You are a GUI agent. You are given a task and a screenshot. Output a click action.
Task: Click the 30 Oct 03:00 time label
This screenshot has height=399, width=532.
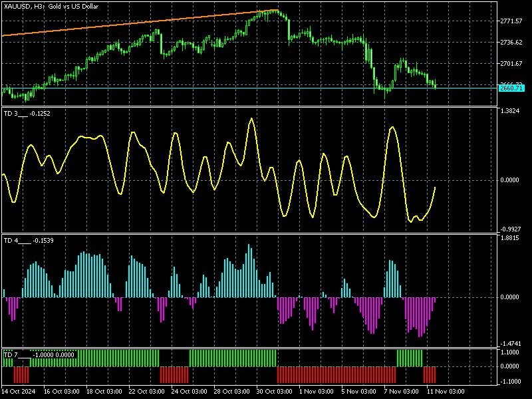274,391
